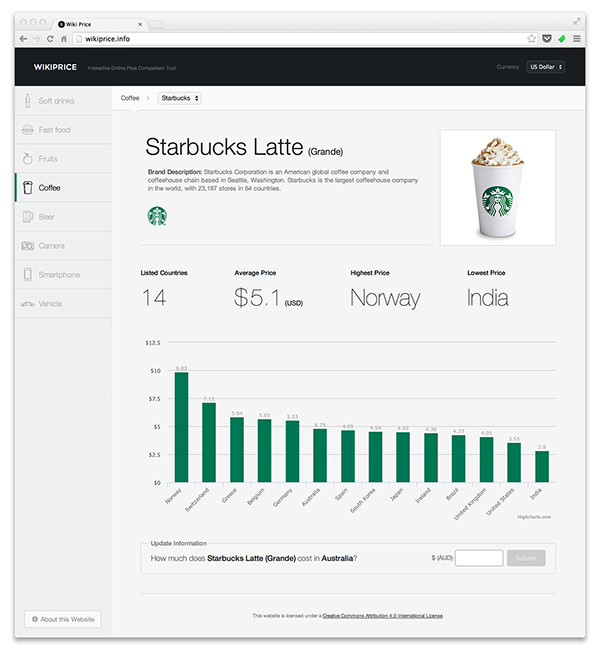The image size is (600, 652).
Task: Open the browser hamburger menu
Action: point(577,39)
